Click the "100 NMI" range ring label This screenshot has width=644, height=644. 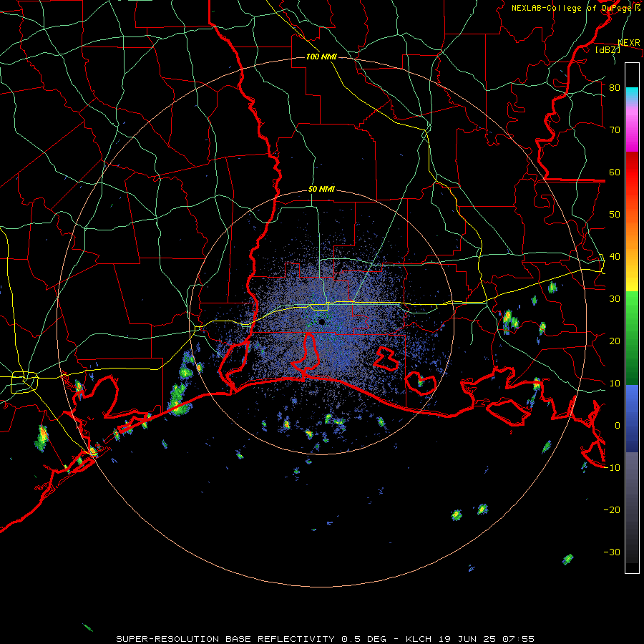pyautogui.click(x=321, y=57)
